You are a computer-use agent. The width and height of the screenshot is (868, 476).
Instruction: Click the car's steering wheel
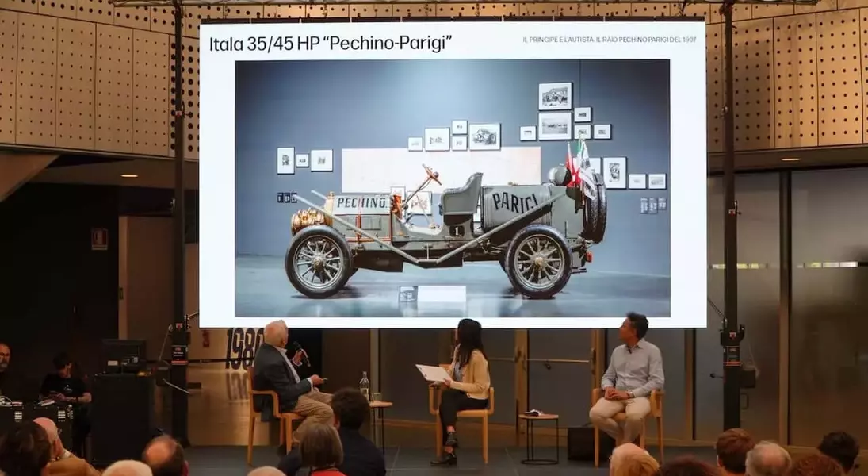click(x=431, y=175)
